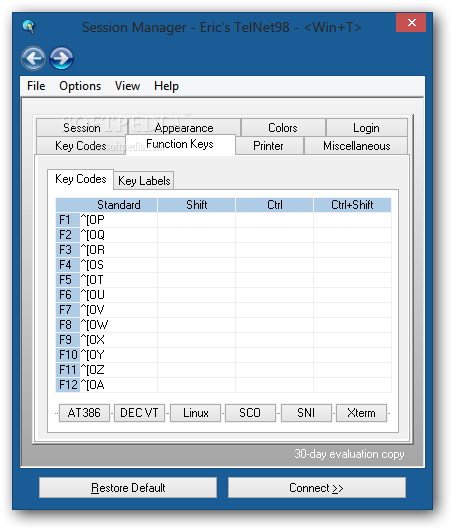453x530 pixels.
Task: Apply the SCO key preset
Action: [x=250, y=413]
